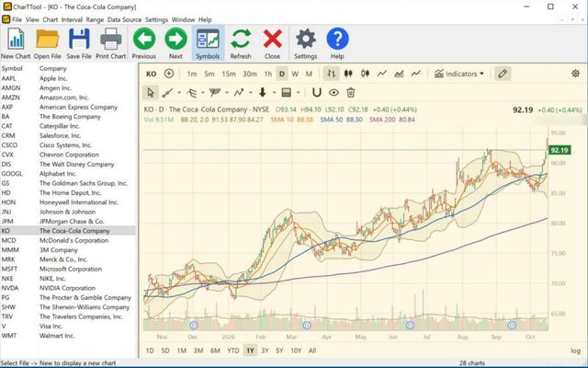Select the hollow candles chart style icon
Viewport: 588px width, 368px height.
pyautogui.click(x=365, y=74)
